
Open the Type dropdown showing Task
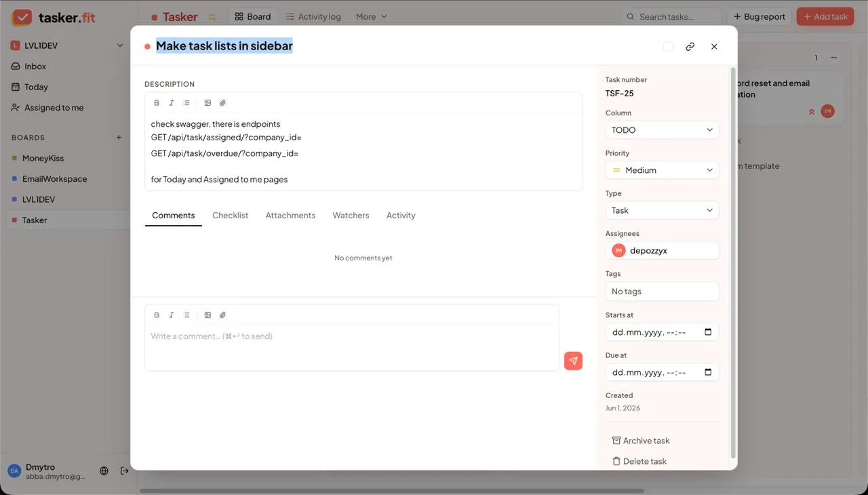coord(662,210)
